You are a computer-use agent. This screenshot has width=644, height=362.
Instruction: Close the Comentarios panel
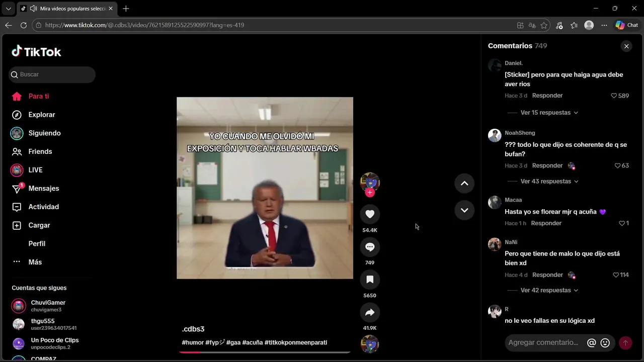point(626,46)
